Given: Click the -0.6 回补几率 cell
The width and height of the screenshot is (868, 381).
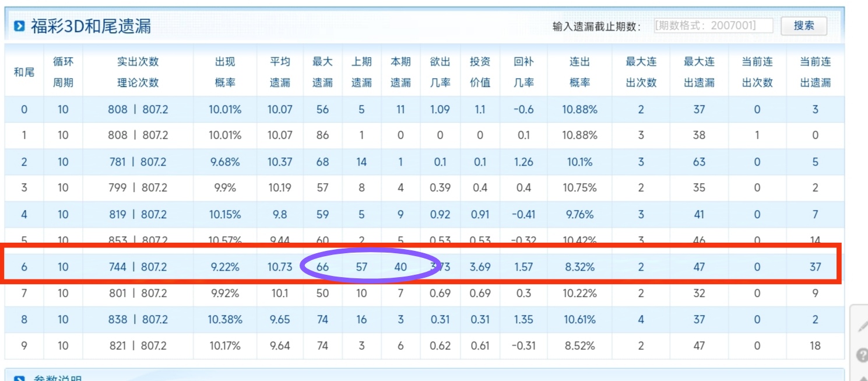Looking at the screenshot, I should (x=523, y=109).
